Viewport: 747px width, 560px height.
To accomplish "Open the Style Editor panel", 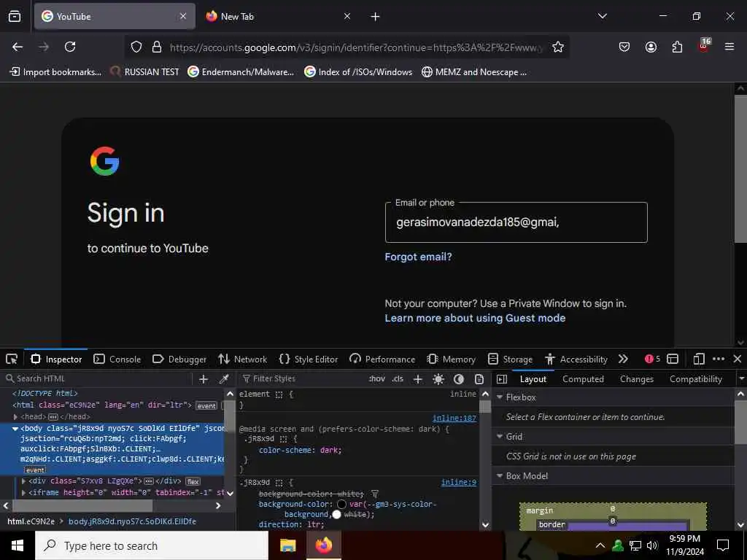I will (309, 359).
